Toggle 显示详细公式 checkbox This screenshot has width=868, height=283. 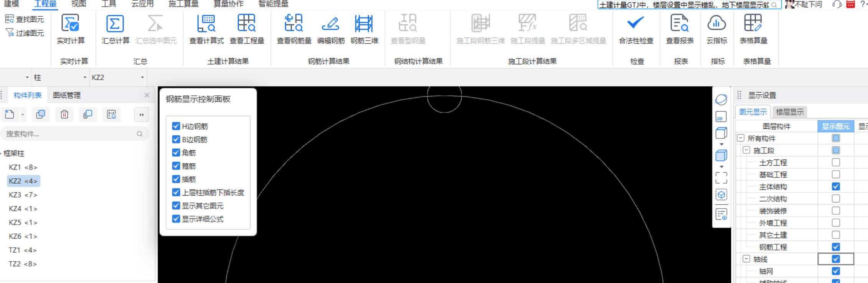176,219
